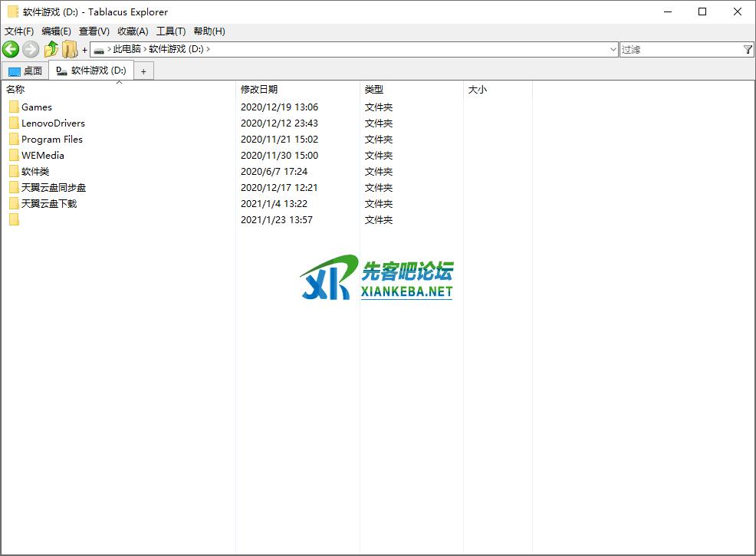Screen dimensions: 756x556
Task: Expand chevron after 软件游戏 (D:) in path
Action: [x=208, y=50]
